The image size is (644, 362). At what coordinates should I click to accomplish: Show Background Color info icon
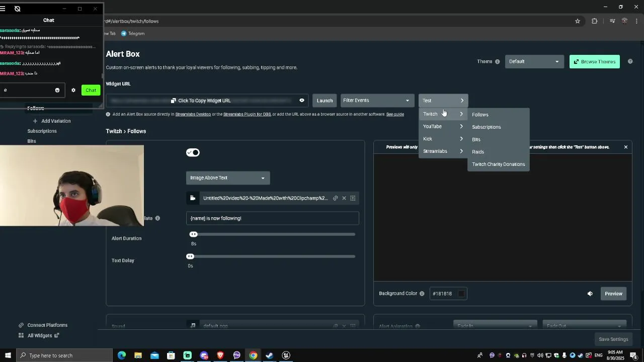point(422,294)
